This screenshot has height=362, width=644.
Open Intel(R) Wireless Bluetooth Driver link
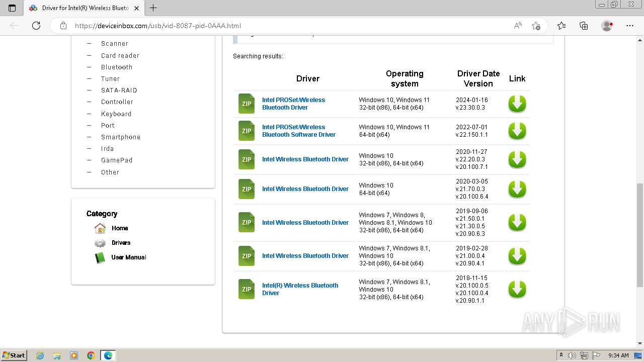300,289
